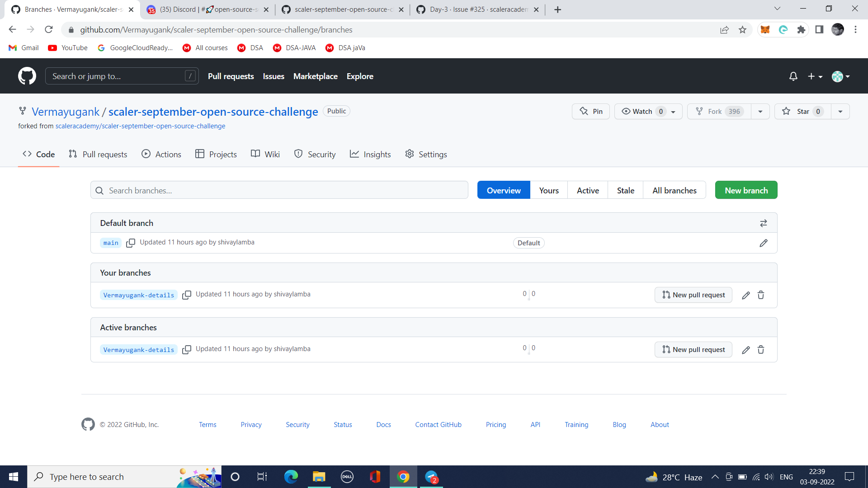Open the share page icon in address bar
Screen dimensions: 868x488
(x=725, y=29)
